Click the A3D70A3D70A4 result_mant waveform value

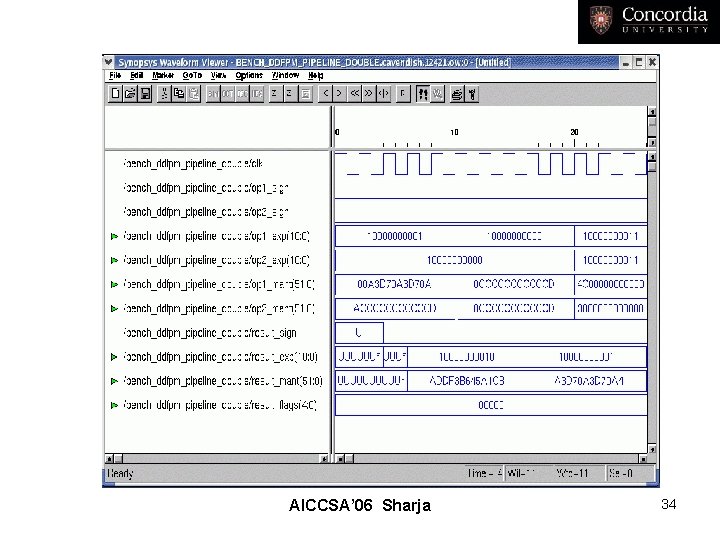(x=589, y=381)
